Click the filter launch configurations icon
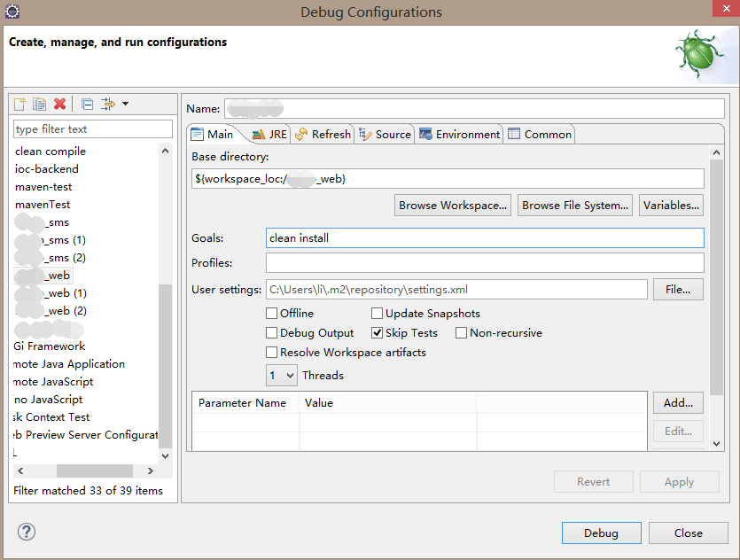The image size is (740, 560). point(108,104)
